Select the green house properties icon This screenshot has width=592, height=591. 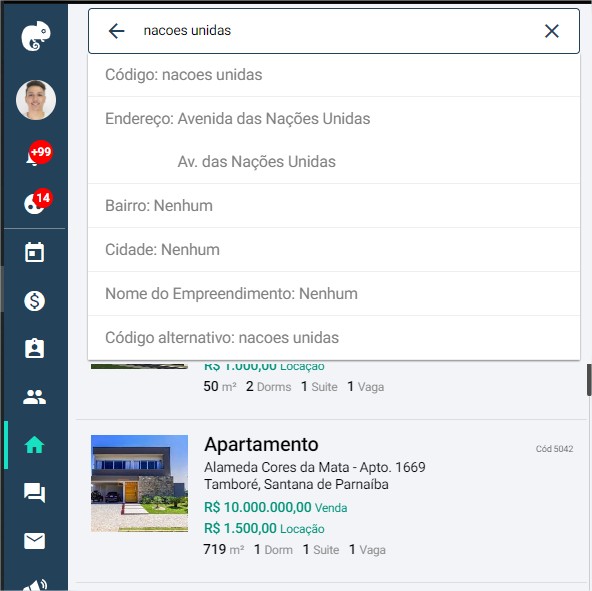pos(34,444)
